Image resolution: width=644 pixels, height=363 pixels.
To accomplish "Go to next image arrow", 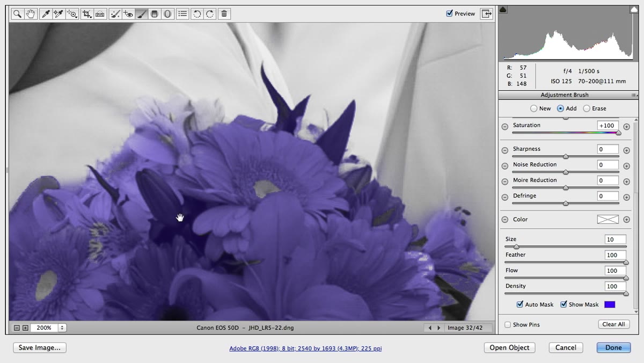I will [438, 328].
